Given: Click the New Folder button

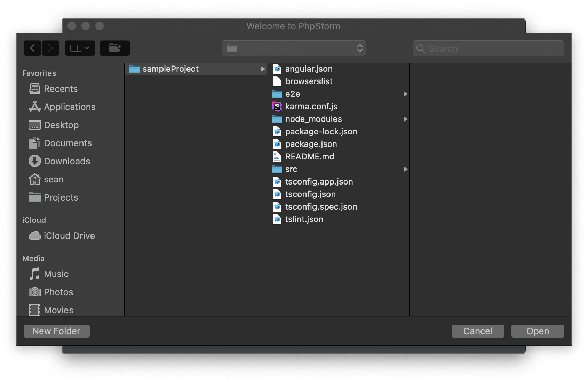Looking at the screenshot, I should pyautogui.click(x=57, y=331).
